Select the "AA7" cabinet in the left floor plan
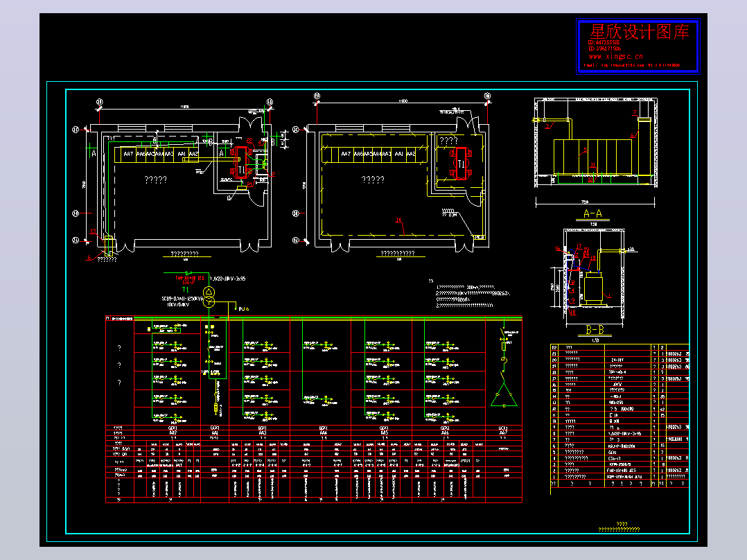Image resolution: width=747 pixels, height=560 pixels. click(128, 155)
